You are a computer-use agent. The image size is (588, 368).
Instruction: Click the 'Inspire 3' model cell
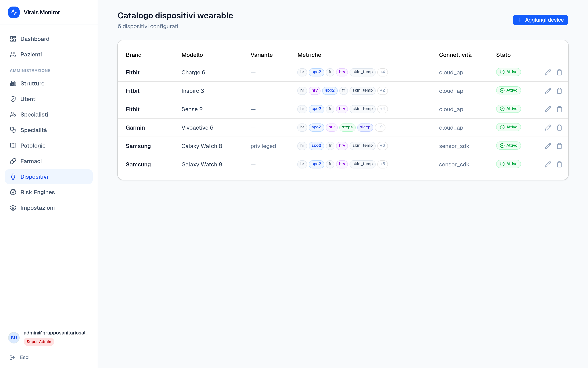click(193, 91)
